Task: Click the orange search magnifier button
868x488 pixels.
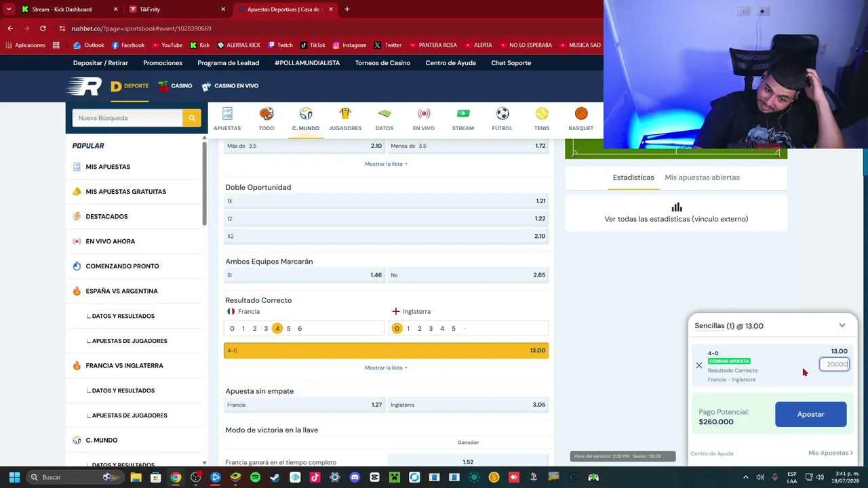Action: 192,118
